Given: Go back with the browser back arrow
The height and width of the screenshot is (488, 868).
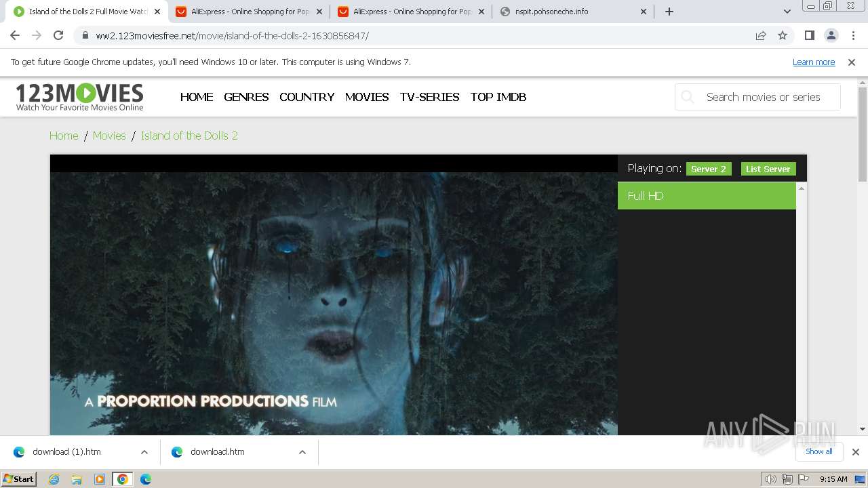Looking at the screenshot, I should tap(15, 35).
